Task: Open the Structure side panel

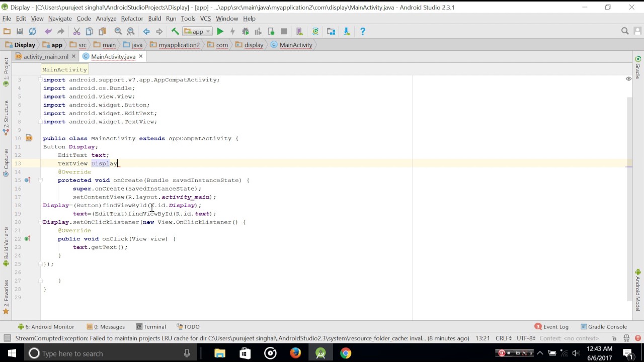Action: (6, 118)
